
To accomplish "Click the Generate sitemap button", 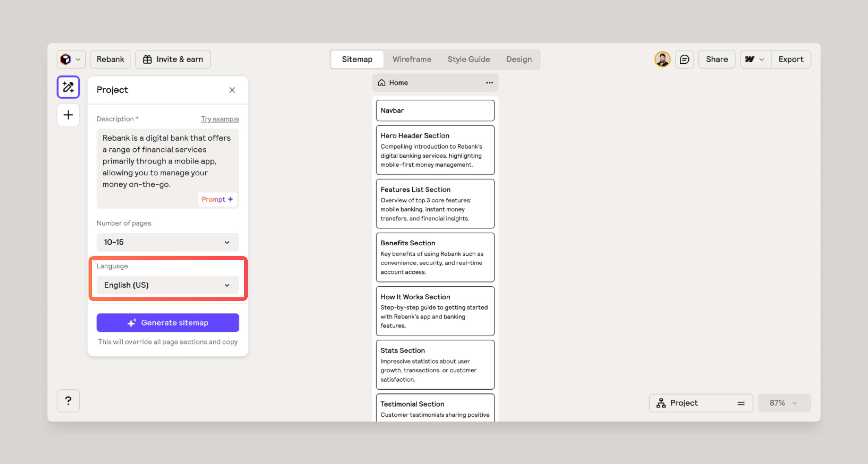I will [x=168, y=323].
